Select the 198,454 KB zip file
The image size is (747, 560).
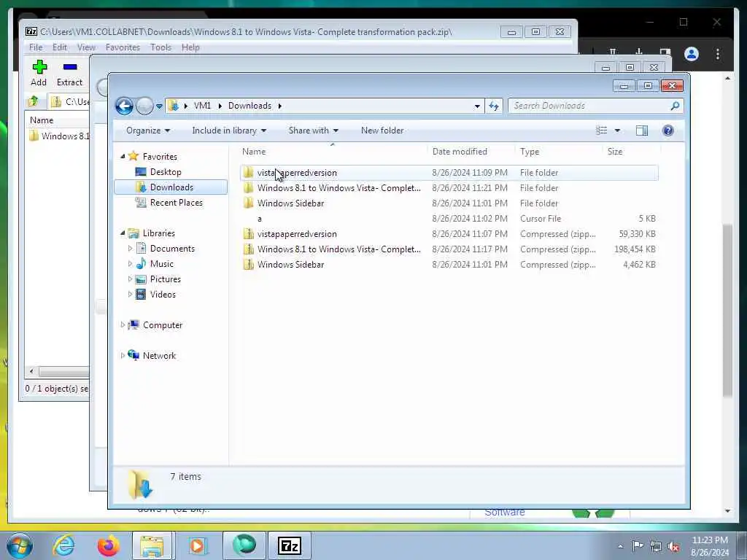449,249
